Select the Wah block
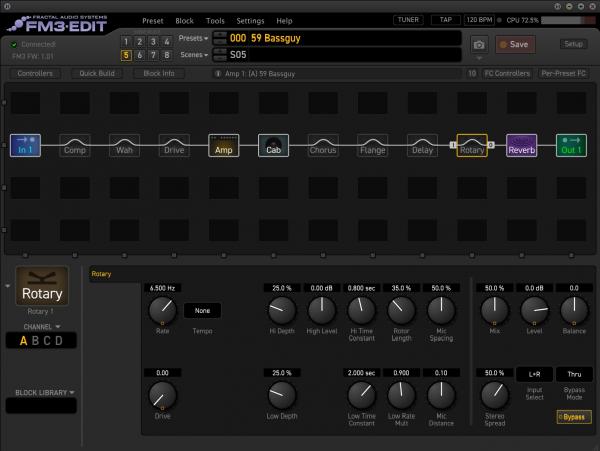600x451 pixels. [124, 145]
